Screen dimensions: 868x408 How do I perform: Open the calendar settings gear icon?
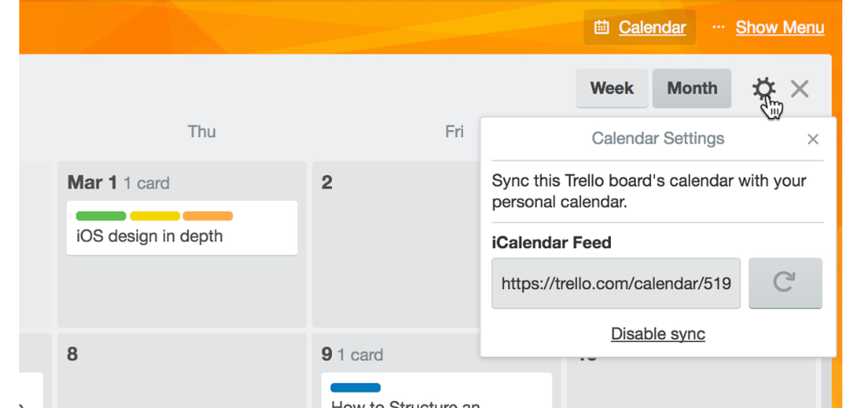764,89
